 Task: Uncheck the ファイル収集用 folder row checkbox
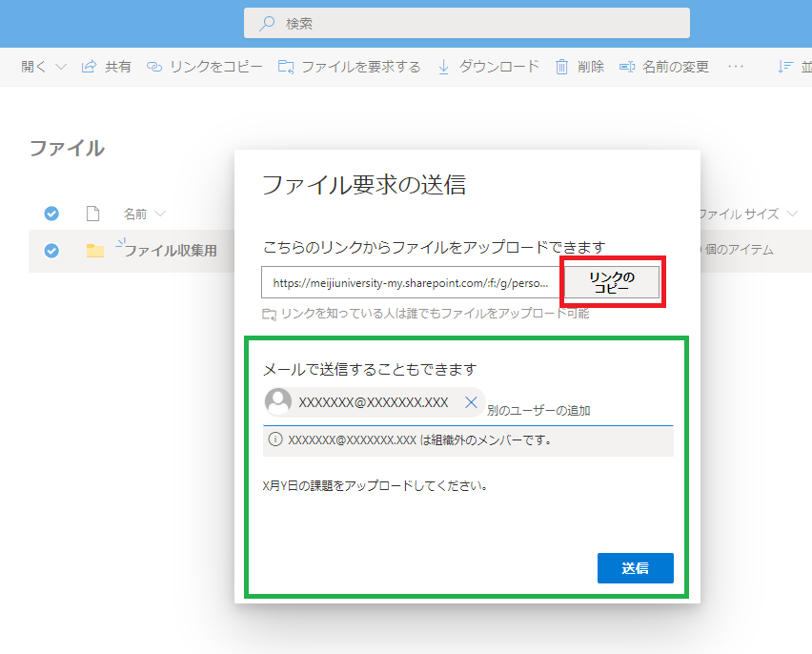tap(51, 251)
